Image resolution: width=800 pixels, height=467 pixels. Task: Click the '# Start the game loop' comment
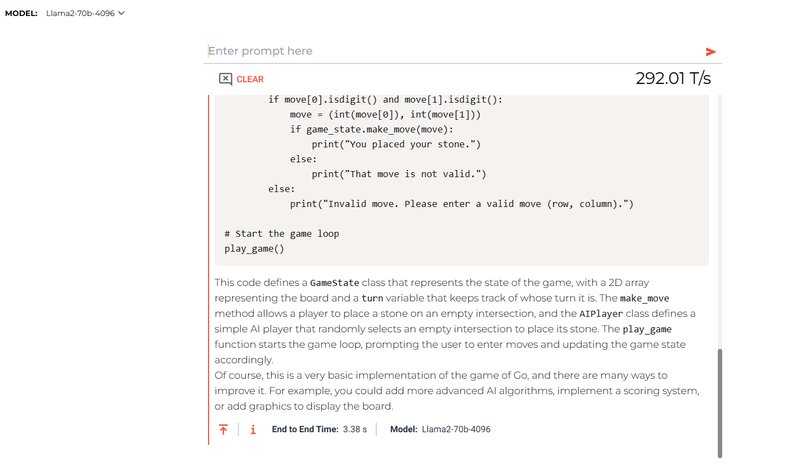coord(282,234)
